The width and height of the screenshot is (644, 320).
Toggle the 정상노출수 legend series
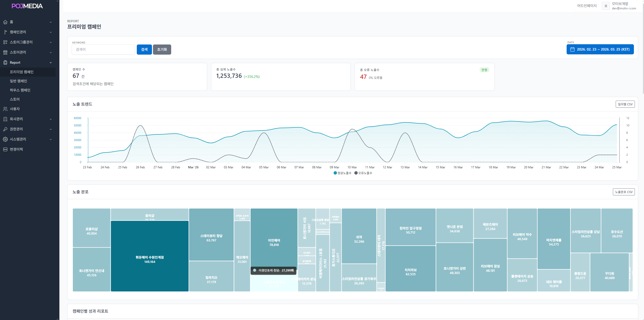[x=343, y=173]
